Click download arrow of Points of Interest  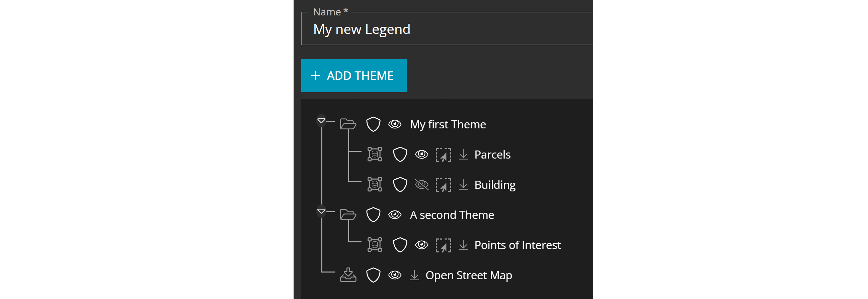coord(463,245)
